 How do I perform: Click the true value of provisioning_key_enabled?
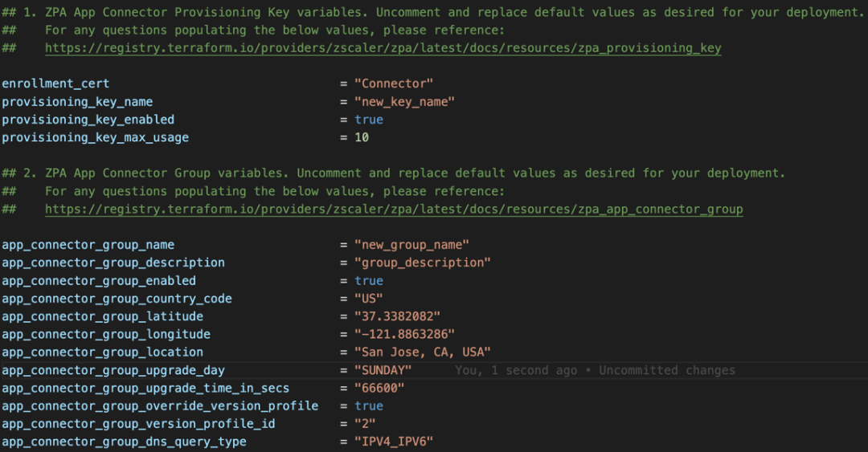pyautogui.click(x=369, y=120)
